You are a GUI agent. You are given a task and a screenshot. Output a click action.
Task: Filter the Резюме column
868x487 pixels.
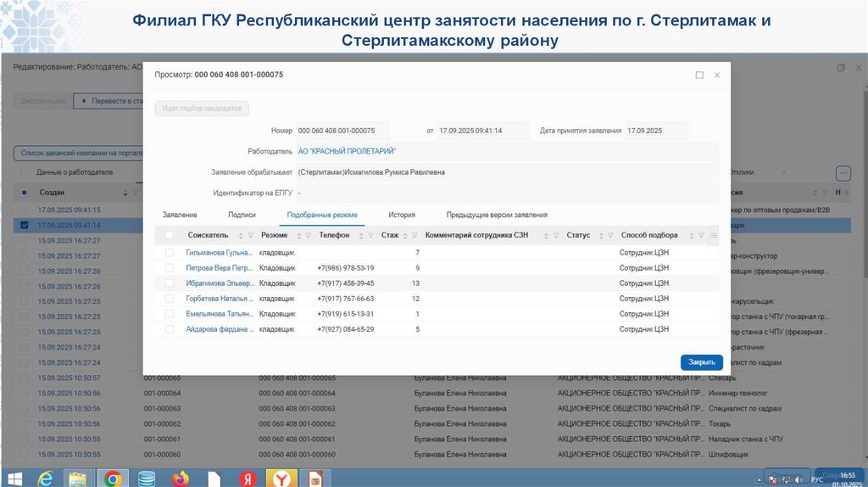point(309,236)
